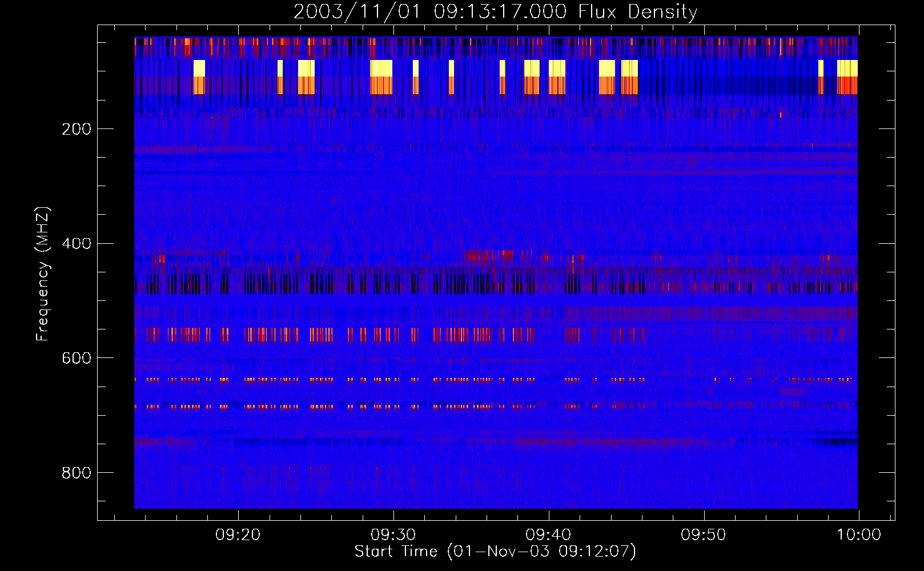Click the 'Frequency (MHZ)' axis label

coord(43,274)
